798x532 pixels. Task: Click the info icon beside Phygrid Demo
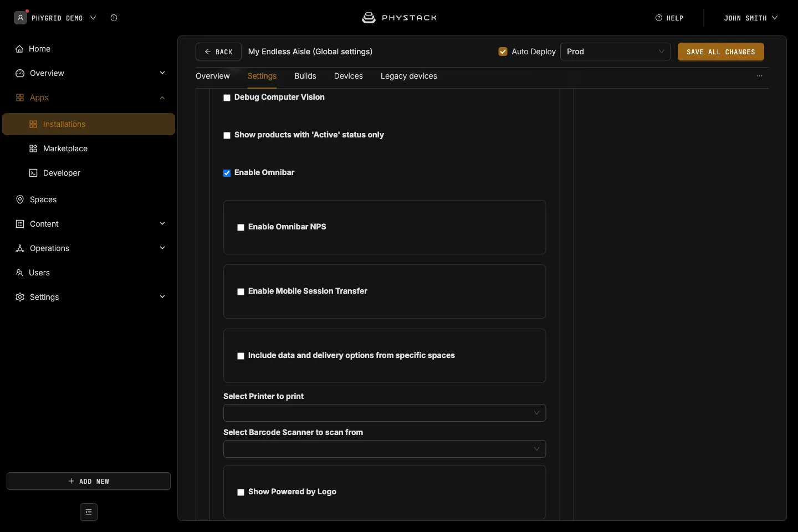click(114, 18)
